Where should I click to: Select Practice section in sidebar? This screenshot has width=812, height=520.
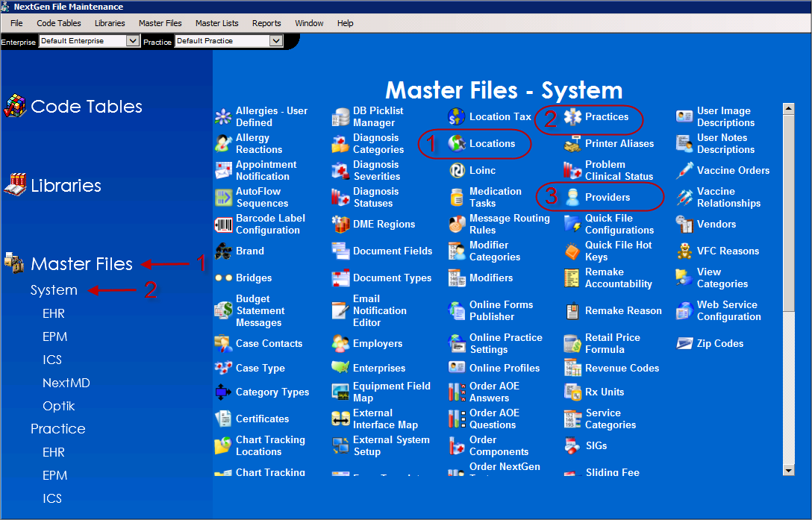coord(58,429)
